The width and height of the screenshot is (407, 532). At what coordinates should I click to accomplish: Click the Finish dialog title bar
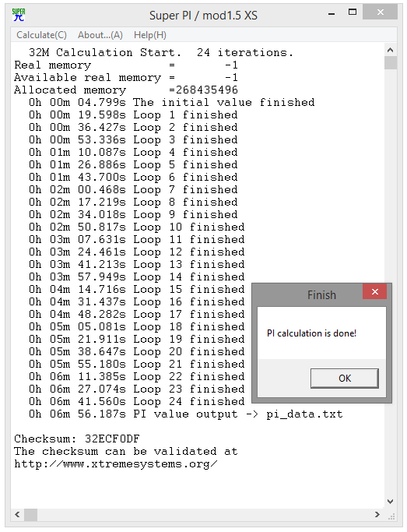pyautogui.click(x=307, y=294)
